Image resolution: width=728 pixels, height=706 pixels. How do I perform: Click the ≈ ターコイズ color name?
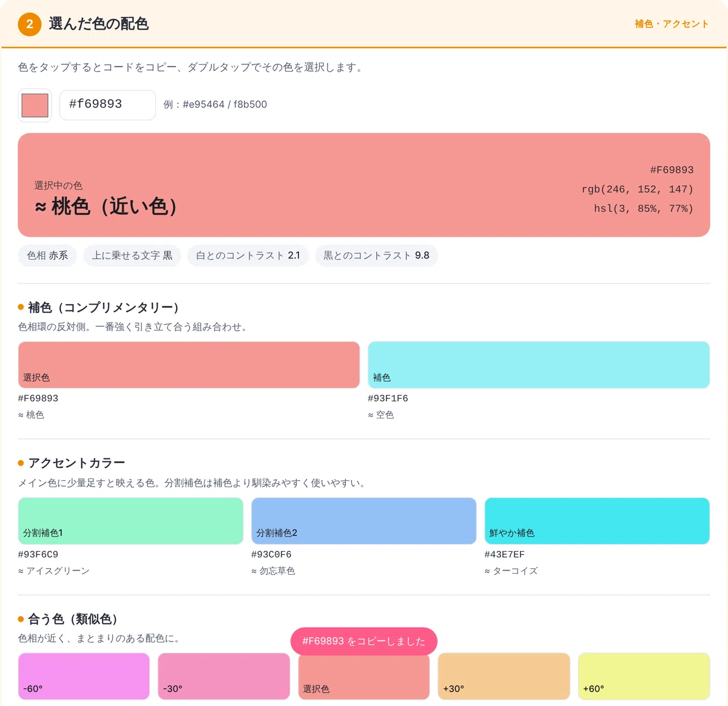tap(511, 571)
